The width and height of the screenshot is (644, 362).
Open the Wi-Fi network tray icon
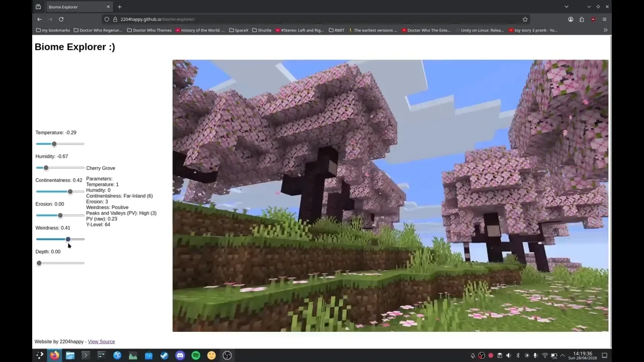click(545, 355)
